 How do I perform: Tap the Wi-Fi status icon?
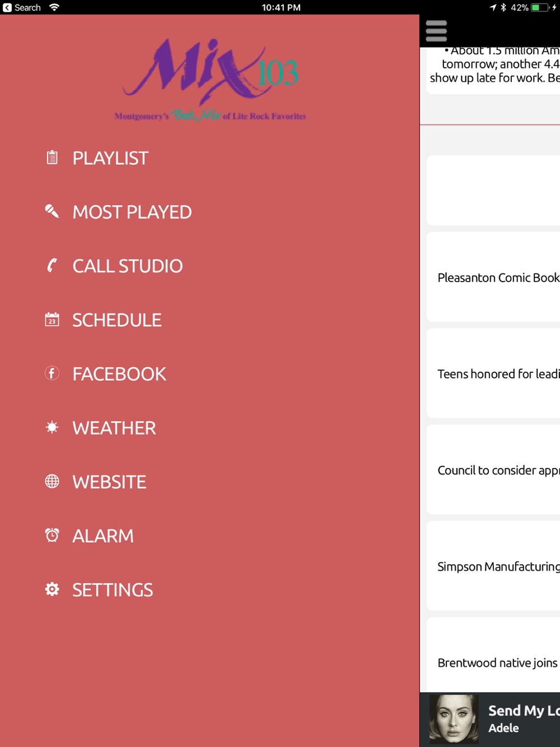(x=54, y=7)
